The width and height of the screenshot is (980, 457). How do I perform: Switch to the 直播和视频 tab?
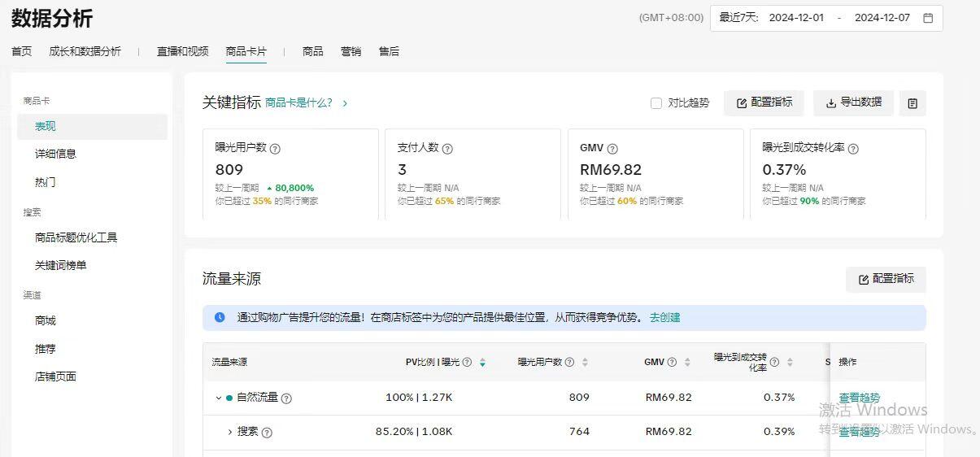[182, 51]
